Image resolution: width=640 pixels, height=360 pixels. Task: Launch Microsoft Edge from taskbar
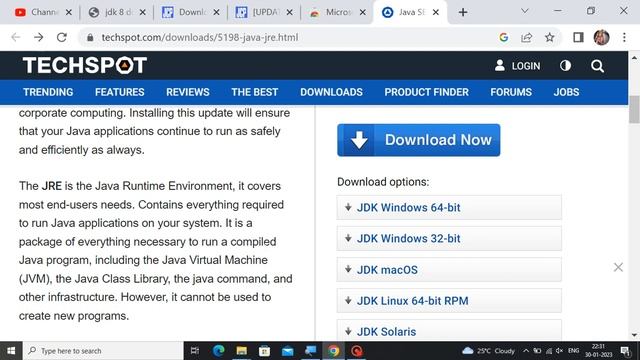click(218, 351)
